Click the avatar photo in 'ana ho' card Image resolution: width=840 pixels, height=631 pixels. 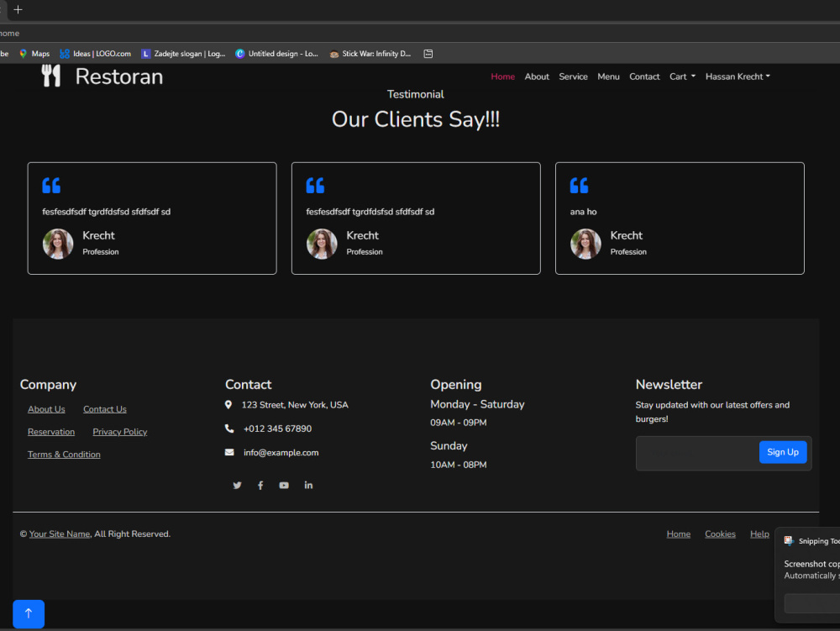tap(585, 244)
